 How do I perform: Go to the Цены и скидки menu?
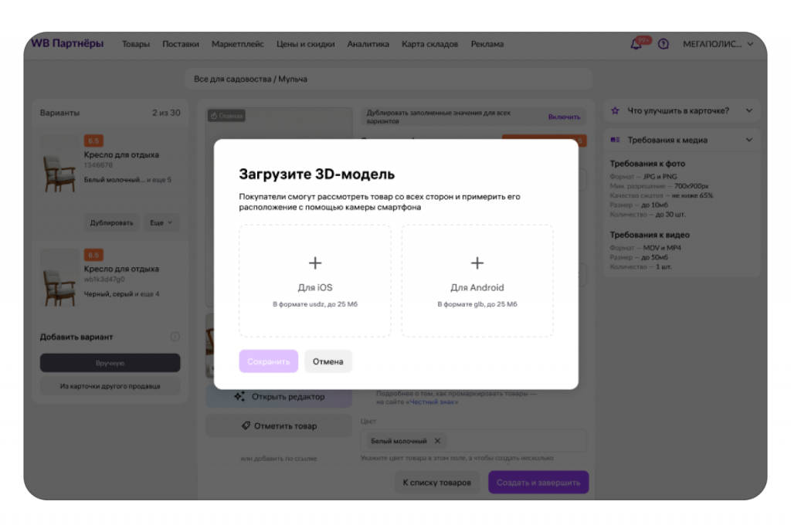tap(305, 44)
